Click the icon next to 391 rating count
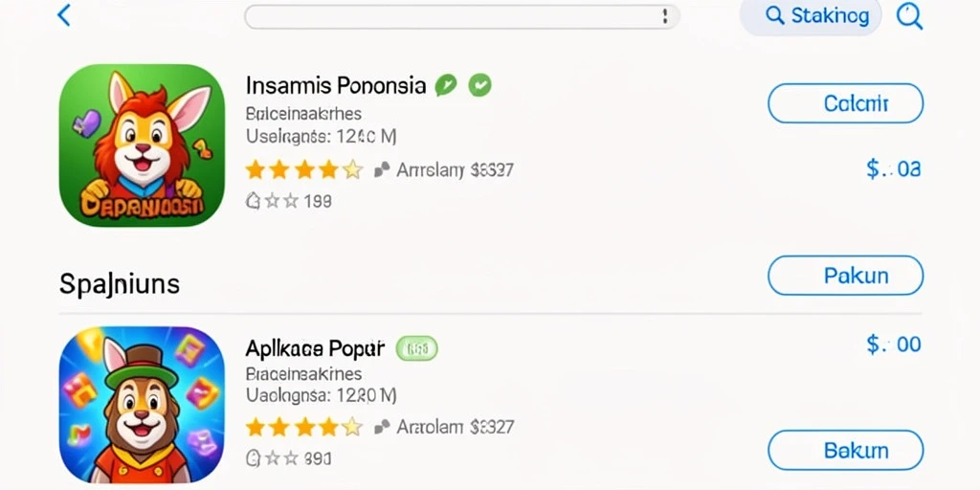Image resolution: width=980 pixels, height=490 pixels. point(253,459)
